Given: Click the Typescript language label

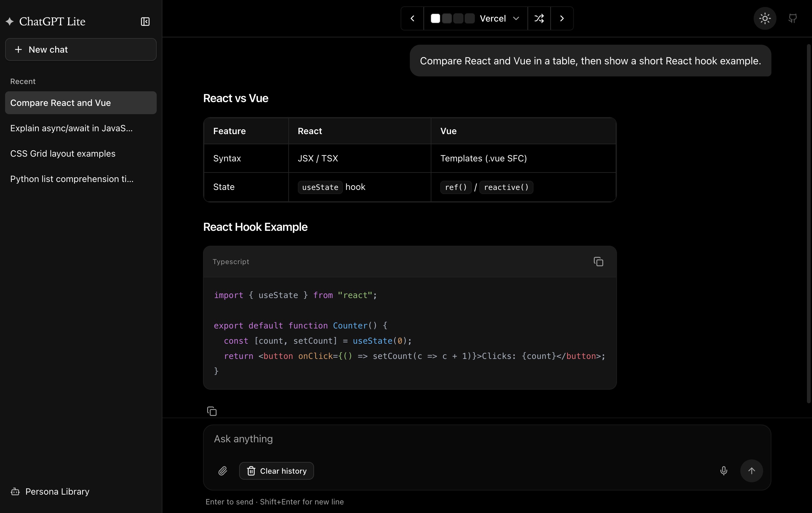Looking at the screenshot, I should [231, 262].
